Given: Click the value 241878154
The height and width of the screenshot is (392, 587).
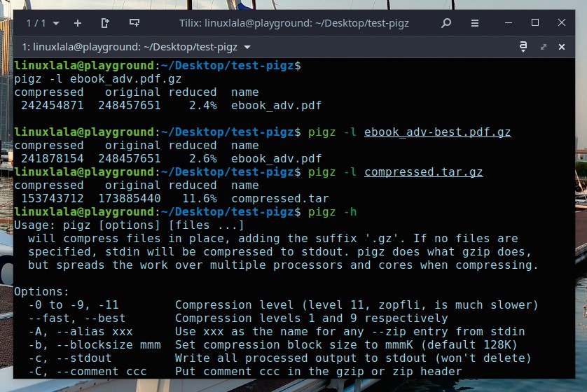Looking at the screenshot, I should click(x=53, y=159).
